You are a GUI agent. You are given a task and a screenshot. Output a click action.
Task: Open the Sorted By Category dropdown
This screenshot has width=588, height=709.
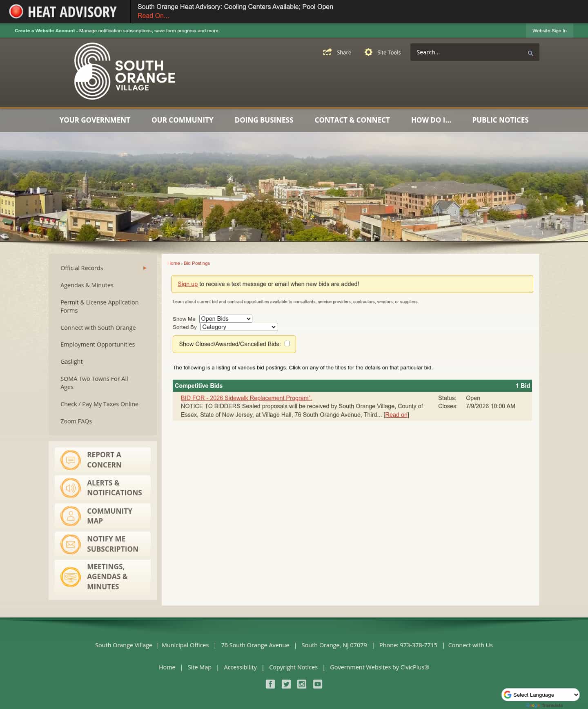239,327
